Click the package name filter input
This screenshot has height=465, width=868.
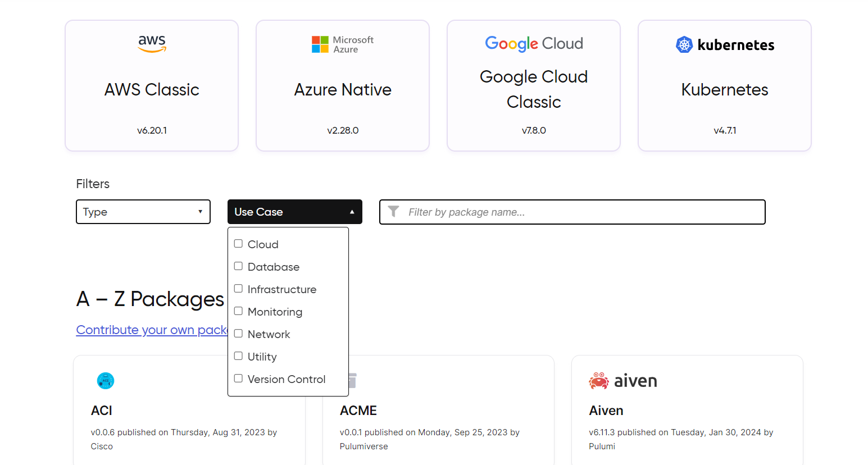pos(572,212)
